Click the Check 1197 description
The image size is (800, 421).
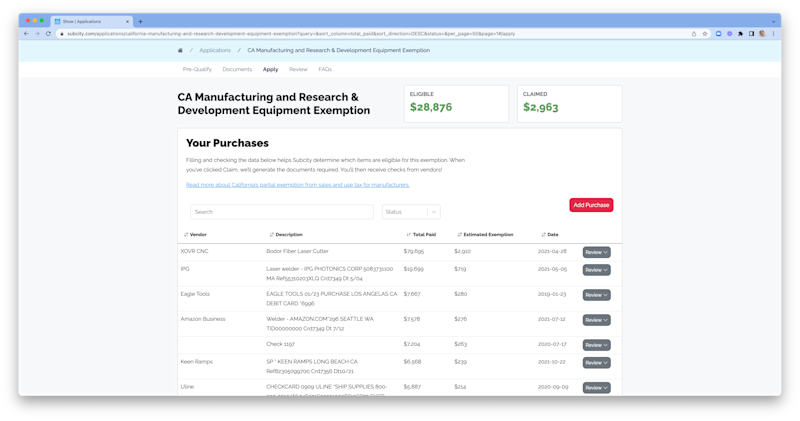click(x=280, y=344)
